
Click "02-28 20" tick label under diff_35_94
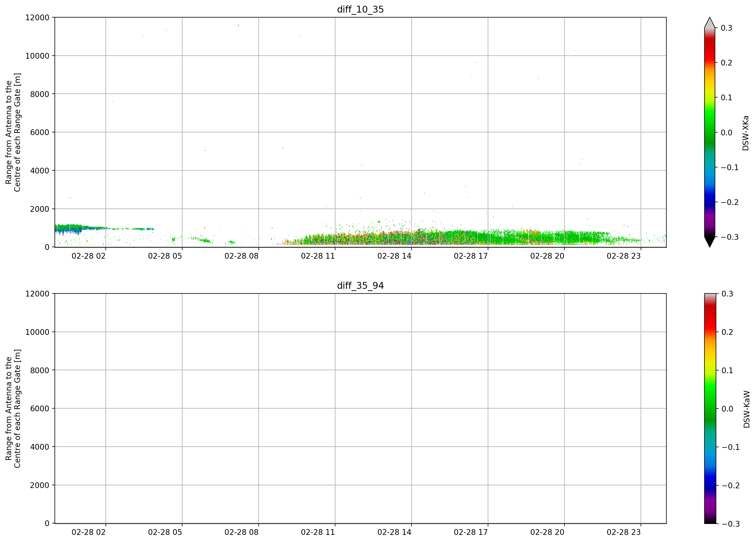coord(547,532)
